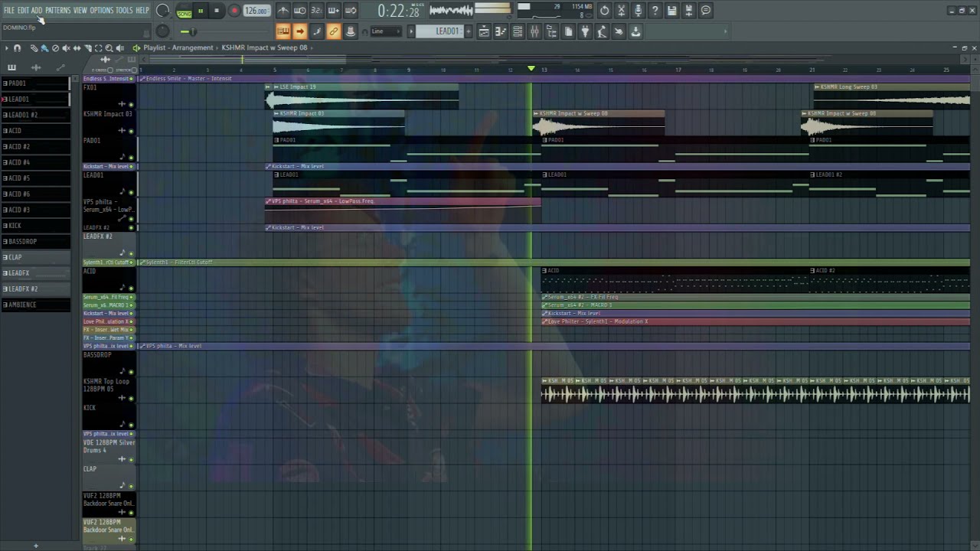Open the chat bubble icon
The height and width of the screenshot is (551, 980).
pos(706,11)
